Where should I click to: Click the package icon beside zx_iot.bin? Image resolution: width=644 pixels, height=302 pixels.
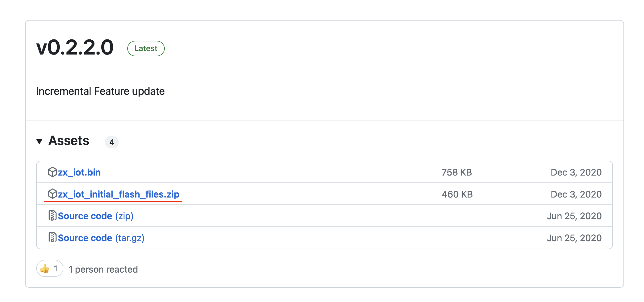[x=53, y=172]
